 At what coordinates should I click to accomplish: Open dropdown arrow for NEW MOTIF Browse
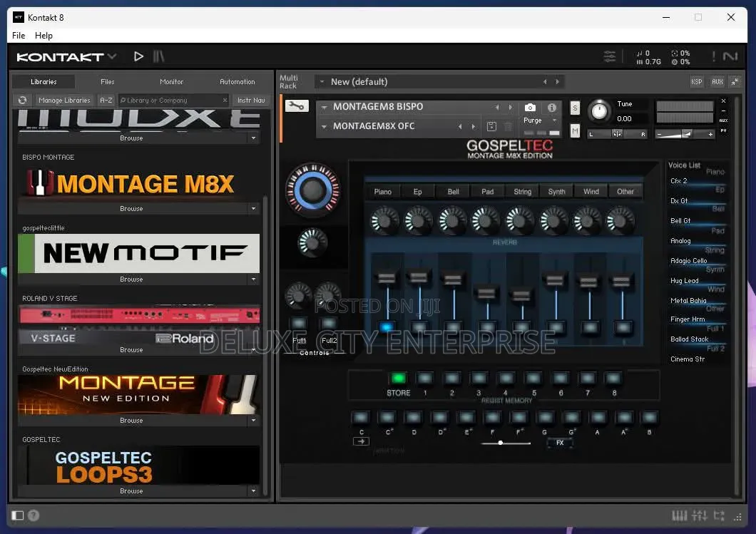click(253, 279)
